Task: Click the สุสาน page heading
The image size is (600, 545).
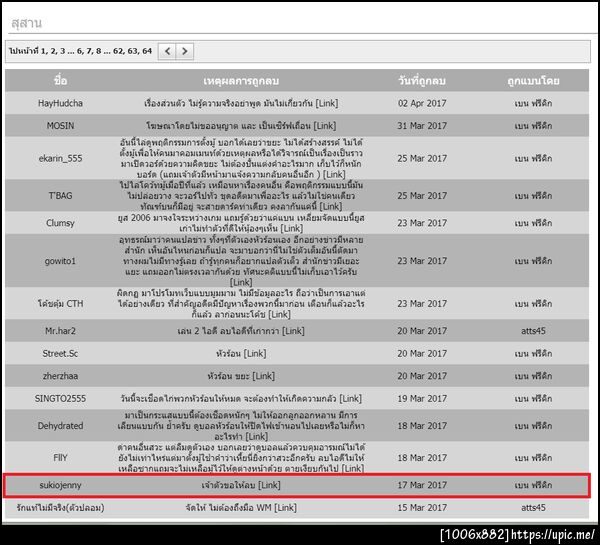Action: (26, 23)
